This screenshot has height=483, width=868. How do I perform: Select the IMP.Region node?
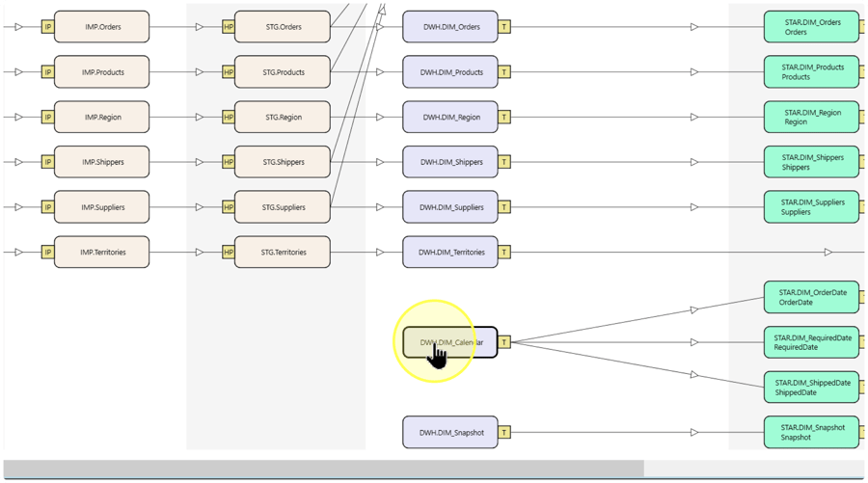point(102,117)
